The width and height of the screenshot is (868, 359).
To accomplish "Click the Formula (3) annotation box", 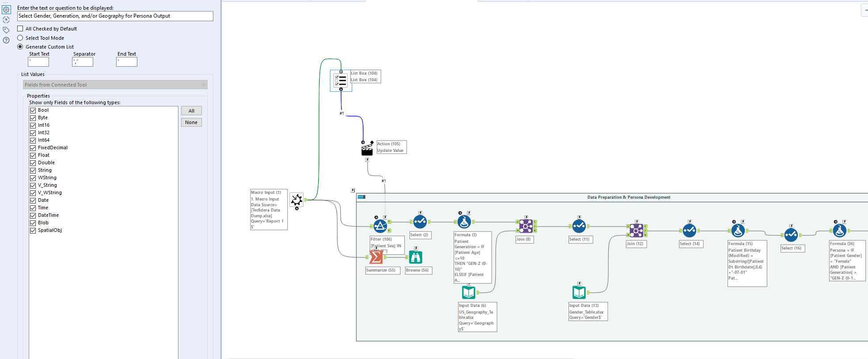I will [473, 257].
